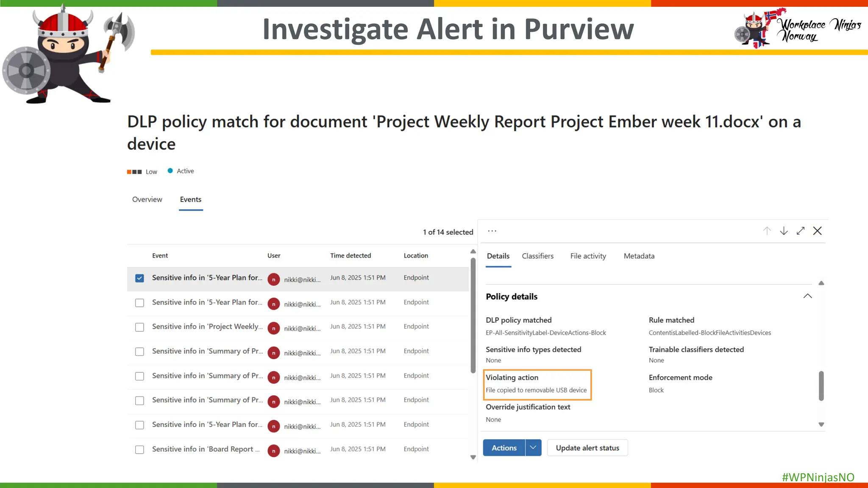The height and width of the screenshot is (488, 868).
Task: Open the three-dots more options menu
Action: pos(492,231)
